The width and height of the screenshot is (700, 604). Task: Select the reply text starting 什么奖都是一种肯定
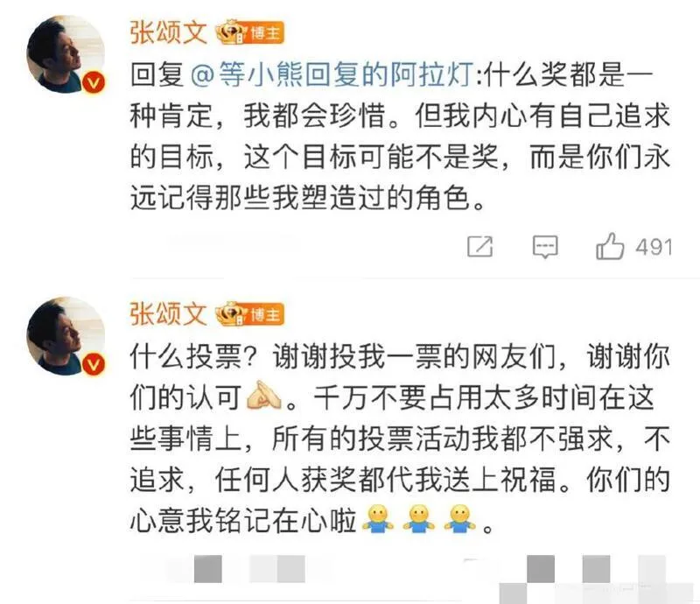pyautogui.click(x=400, y=136)
